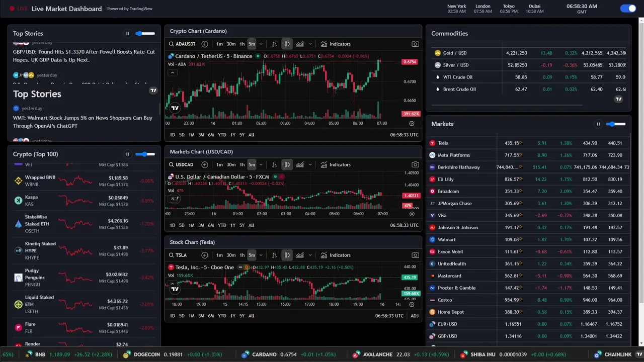Open Indicators on the Cardano chart
Screen dimensions: 644x362
(x=336, y=44)
